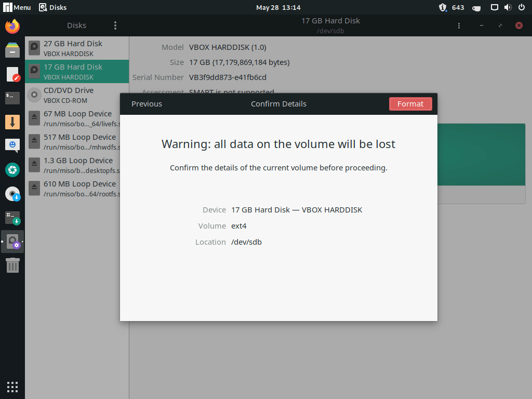This screenshot has height=399, width=532.
Task: Open the green camera shutter dock icon
Action: pos(12,170)
